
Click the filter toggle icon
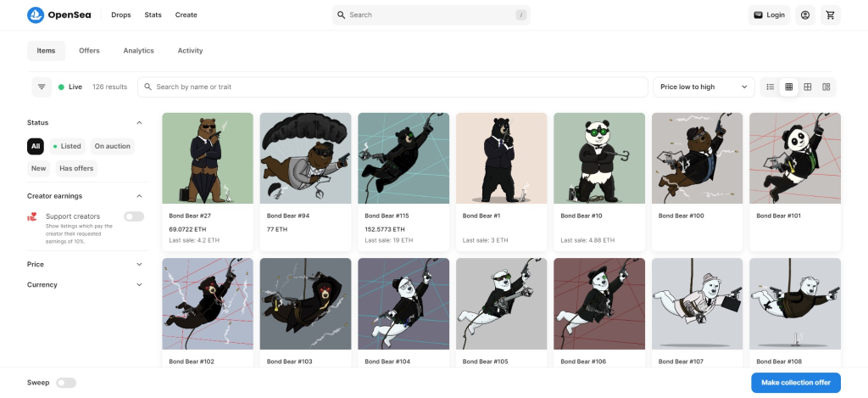(x=42, y=87)
